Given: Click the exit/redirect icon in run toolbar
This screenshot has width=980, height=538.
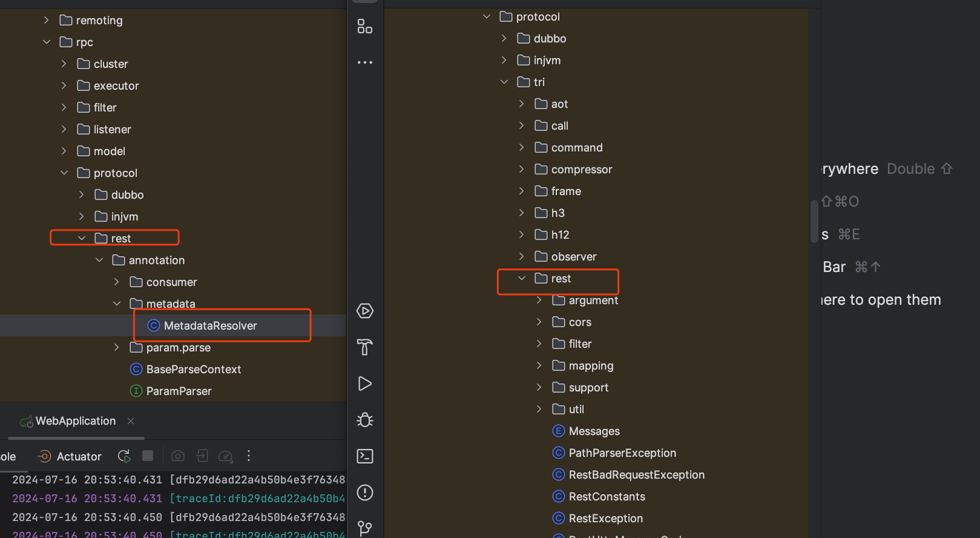Looking at the screenshot, I should pyautogui.click(x=202, y=456).
